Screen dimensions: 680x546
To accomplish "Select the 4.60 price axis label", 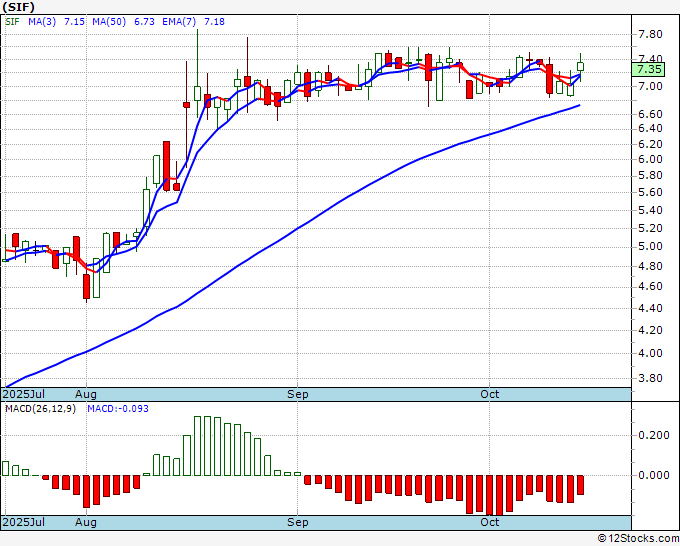I will pos(650,286).
